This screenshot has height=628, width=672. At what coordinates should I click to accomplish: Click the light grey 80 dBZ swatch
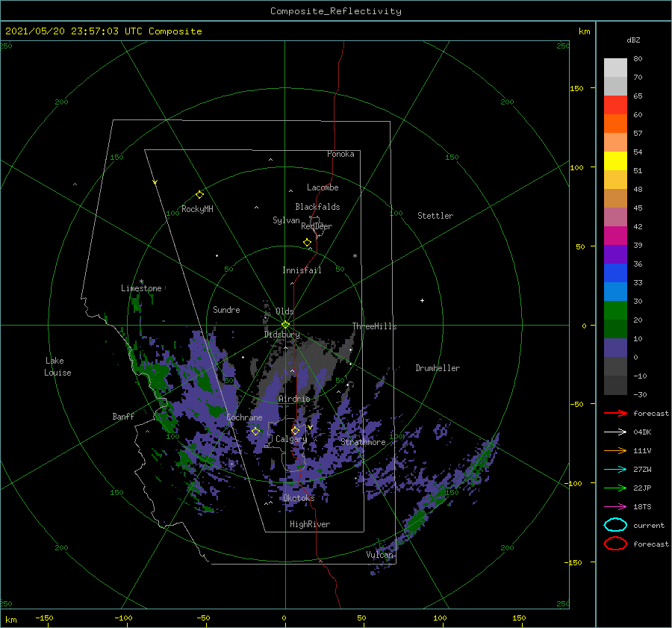point(615,68)
